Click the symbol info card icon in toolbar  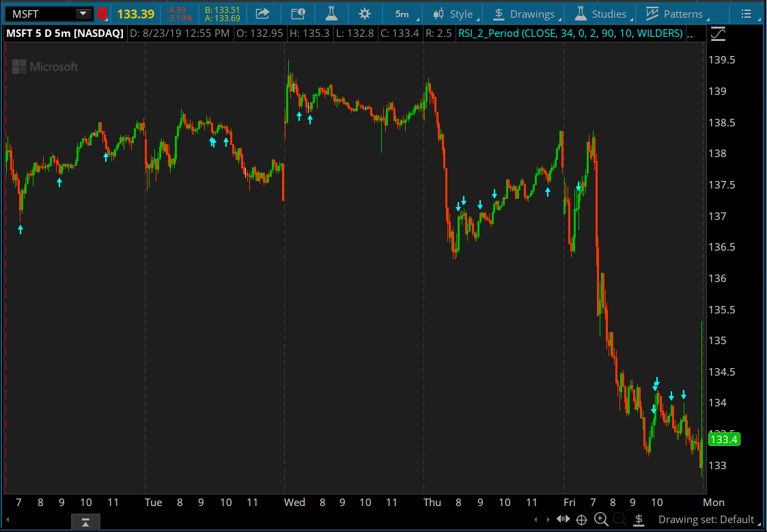coord(298,14)
